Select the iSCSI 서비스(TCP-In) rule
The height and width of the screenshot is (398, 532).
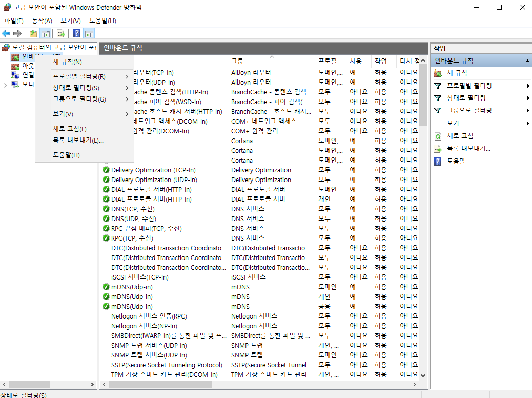140,277
